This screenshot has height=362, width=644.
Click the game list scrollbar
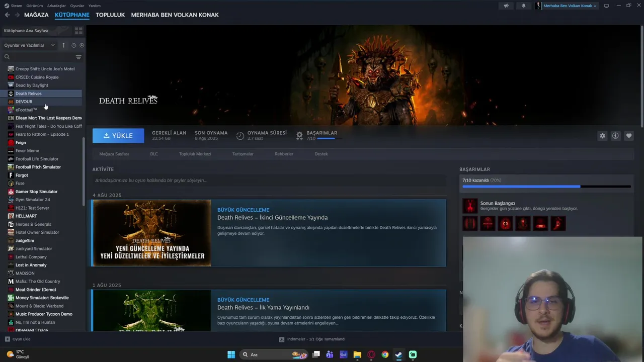click(84, 171)
